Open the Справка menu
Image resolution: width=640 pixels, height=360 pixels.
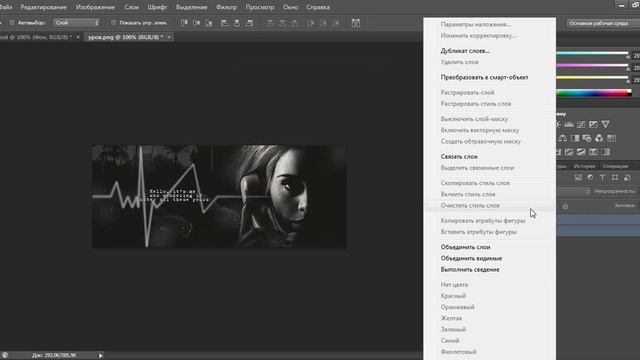click(318, 7)
